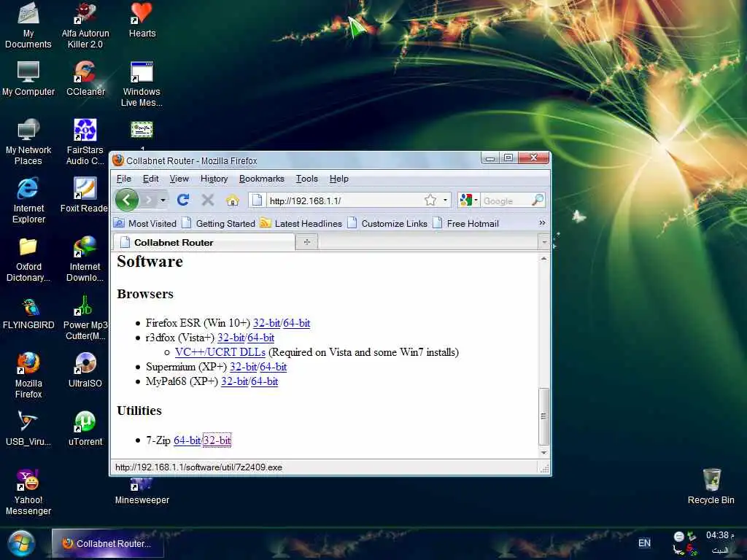Click the Google search box
747x560 pixels.
coord(505,201)
